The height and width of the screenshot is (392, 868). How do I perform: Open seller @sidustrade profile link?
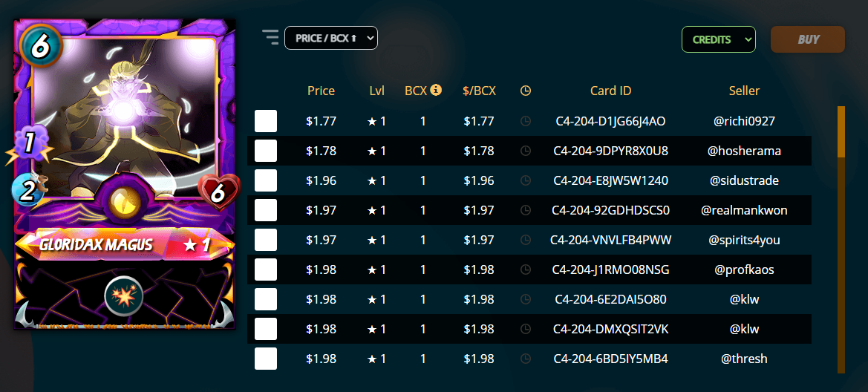pyautogui.click(x=745, y=180)
